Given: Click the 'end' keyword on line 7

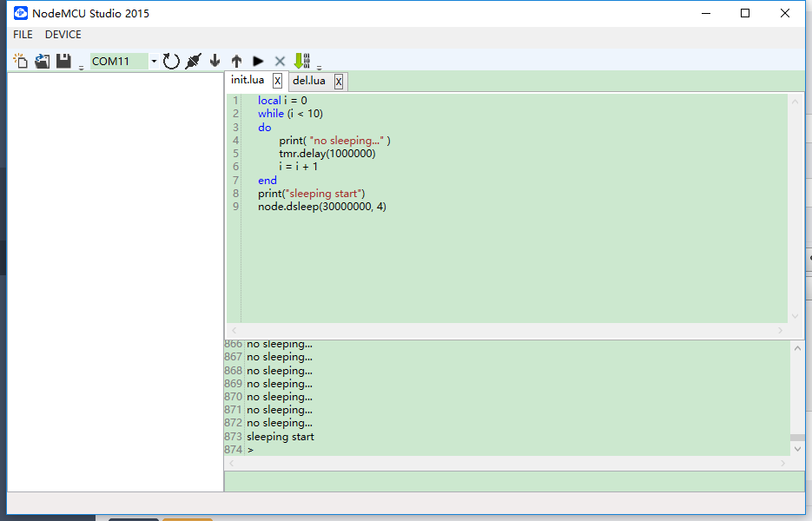Looking at the screenshot, I should click(267, 181).
